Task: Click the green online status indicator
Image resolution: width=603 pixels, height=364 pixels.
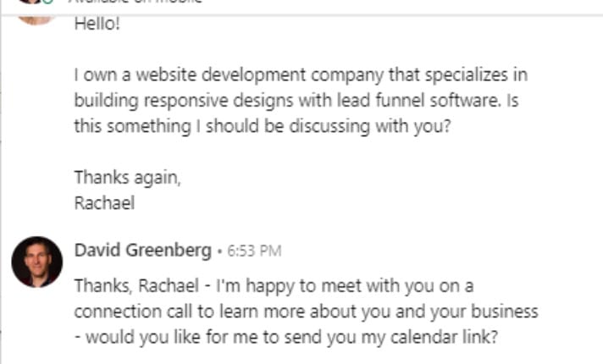Action: pos(47,2)
